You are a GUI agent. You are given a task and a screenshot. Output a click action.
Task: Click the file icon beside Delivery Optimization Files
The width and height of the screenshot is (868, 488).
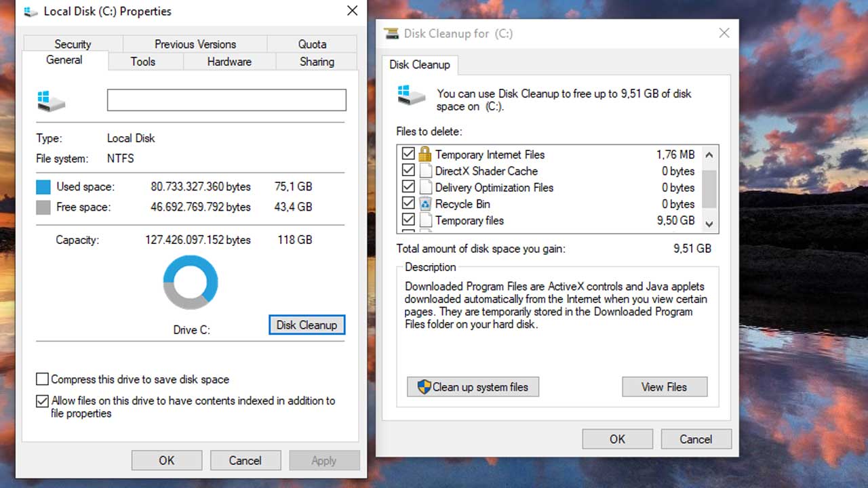pyautogui.click(x=426, y=187)
